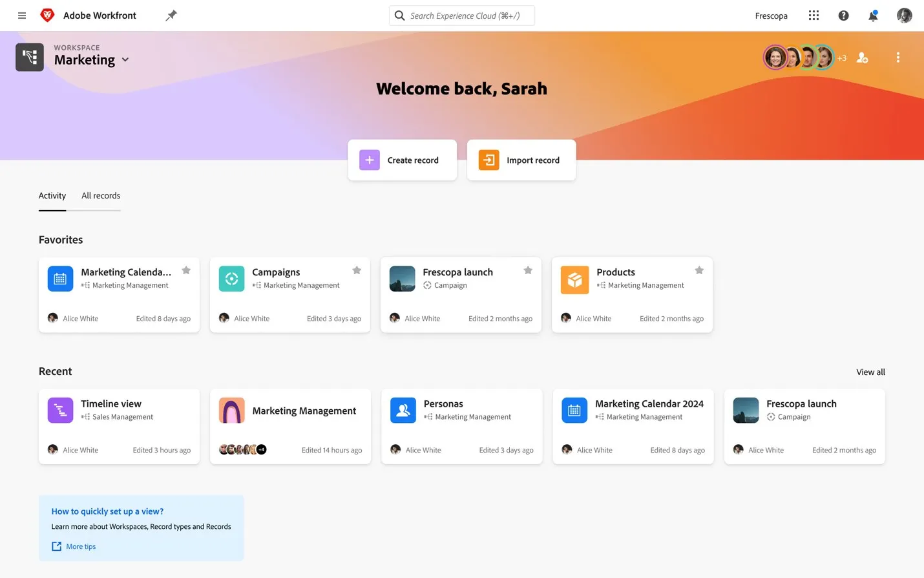The image size is (924, 578).
Task: Click the Products record type icon
Action: [574, 279]
